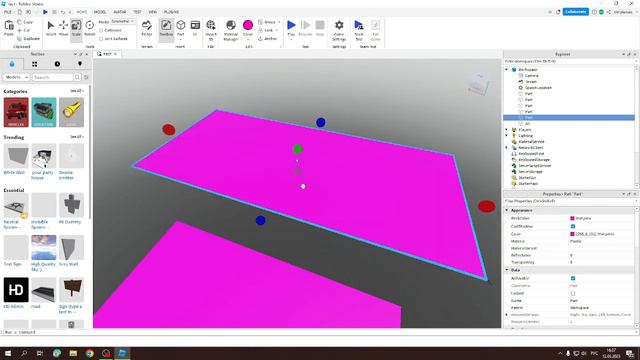Open the Toolbox marketplace tab

tap(12, 64)
